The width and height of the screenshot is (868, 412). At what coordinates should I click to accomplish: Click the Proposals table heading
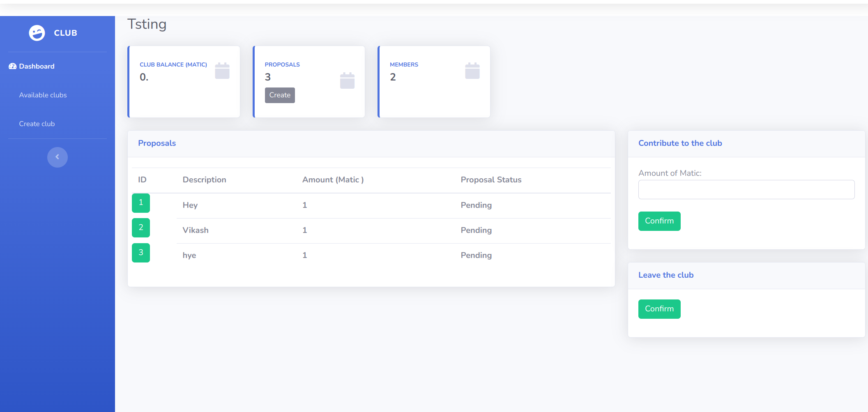point(157,143)
